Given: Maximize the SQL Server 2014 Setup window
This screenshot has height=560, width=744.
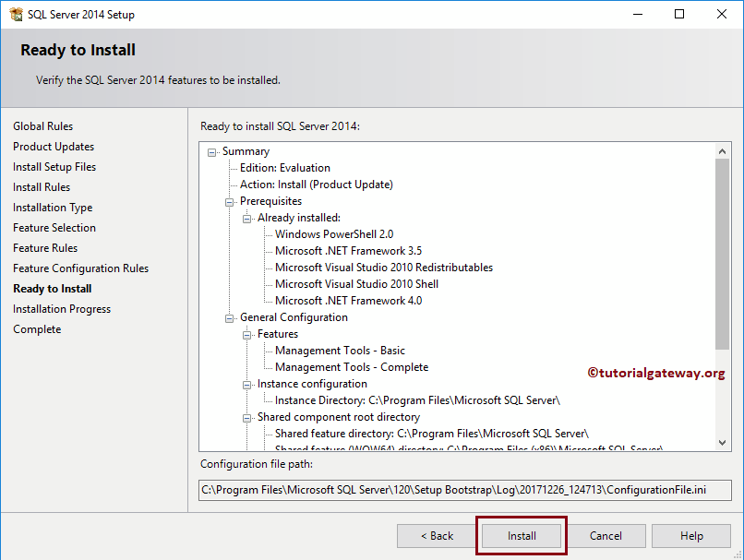Looking at the screenshot, I should click(679, 14).
